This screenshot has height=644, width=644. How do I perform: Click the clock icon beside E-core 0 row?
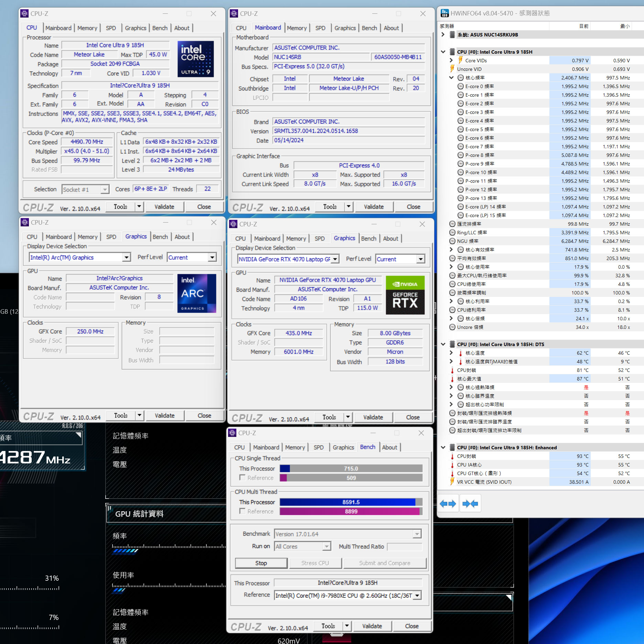(x=461, y=86)
